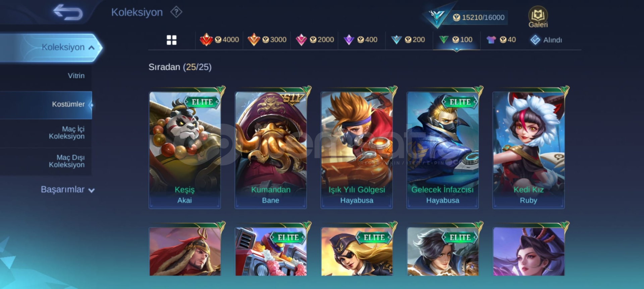The height and width of the screenshot is (289, 644).
Task: Go back using the return arrow icon
Action: 68,12
